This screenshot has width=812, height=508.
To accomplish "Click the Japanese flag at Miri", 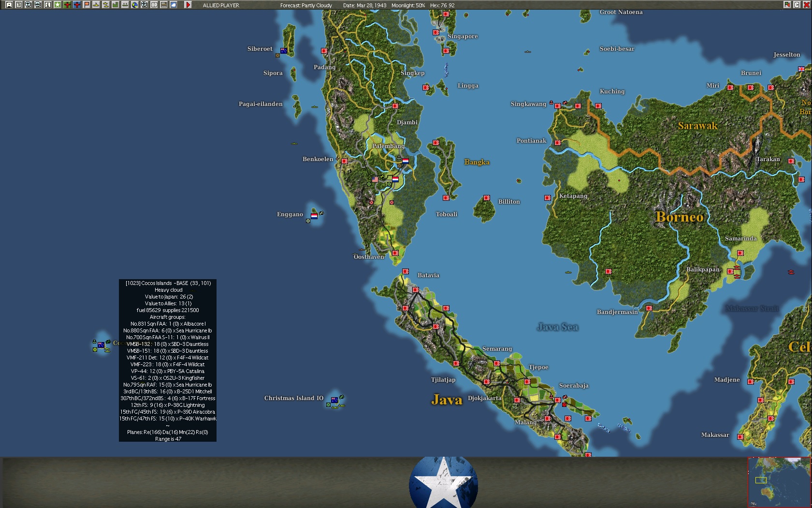I will [x=730, y=87].
